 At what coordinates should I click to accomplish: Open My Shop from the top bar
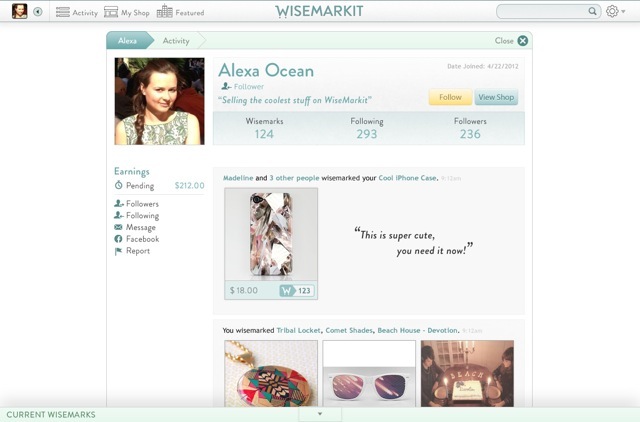(x=127, y=12)
